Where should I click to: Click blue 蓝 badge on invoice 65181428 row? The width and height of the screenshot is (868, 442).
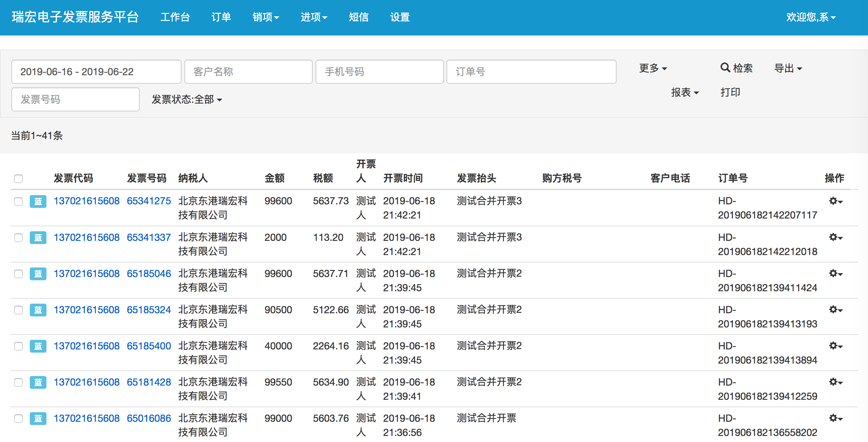(x=38, y=382)
